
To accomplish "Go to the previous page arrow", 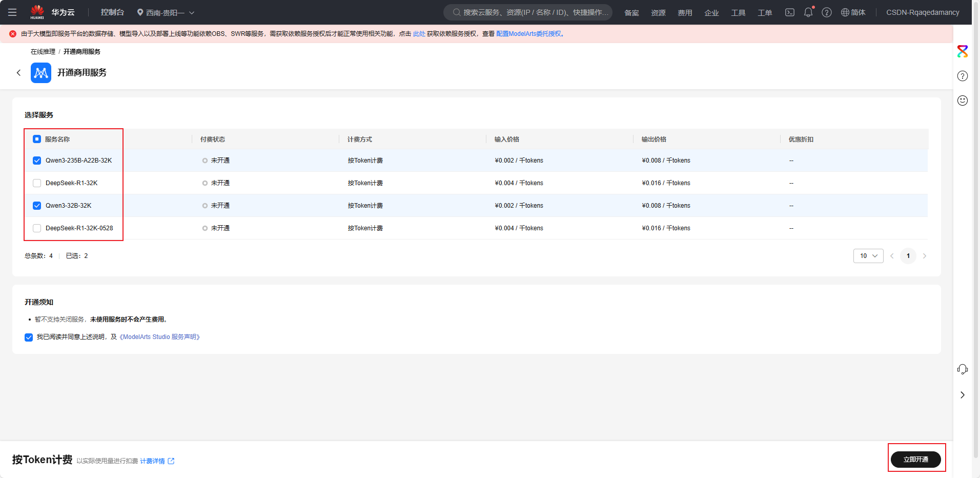I will coord(892,256).
